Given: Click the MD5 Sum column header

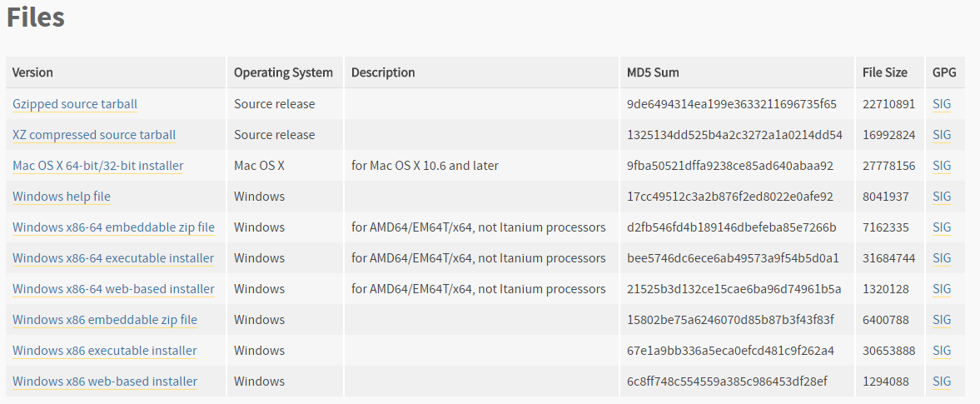Looking at the screenshot, I should coord(653,72).
